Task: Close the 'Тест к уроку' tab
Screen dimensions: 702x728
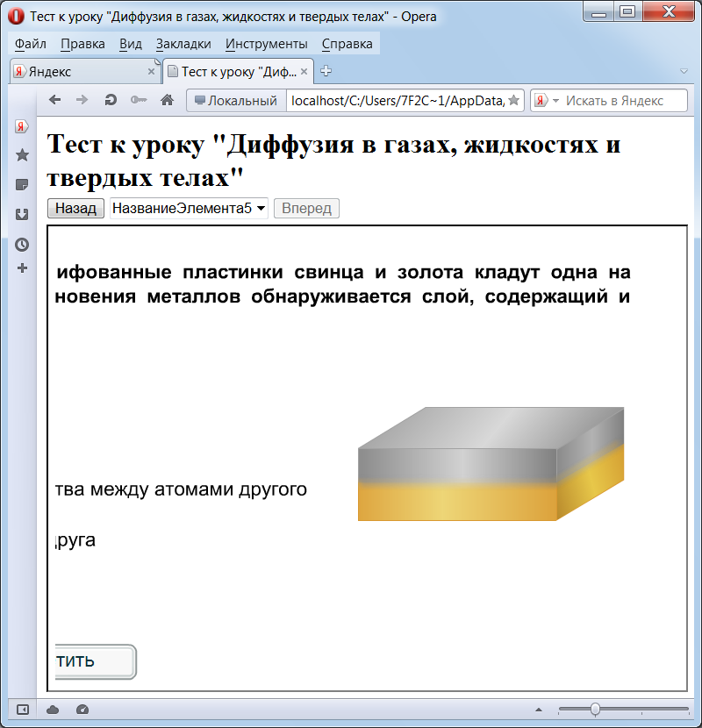Action: 304,72
